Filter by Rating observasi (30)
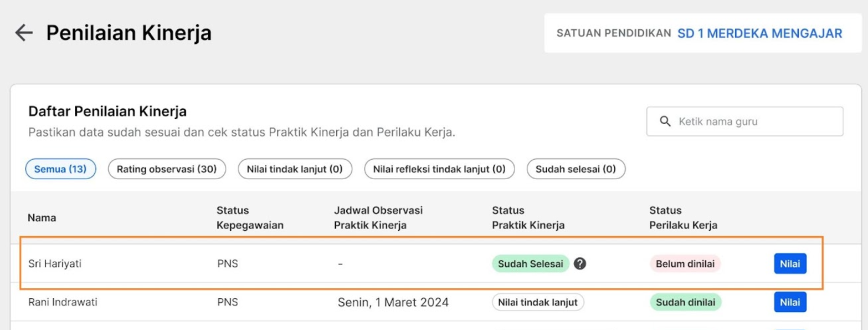 [167, 169]
